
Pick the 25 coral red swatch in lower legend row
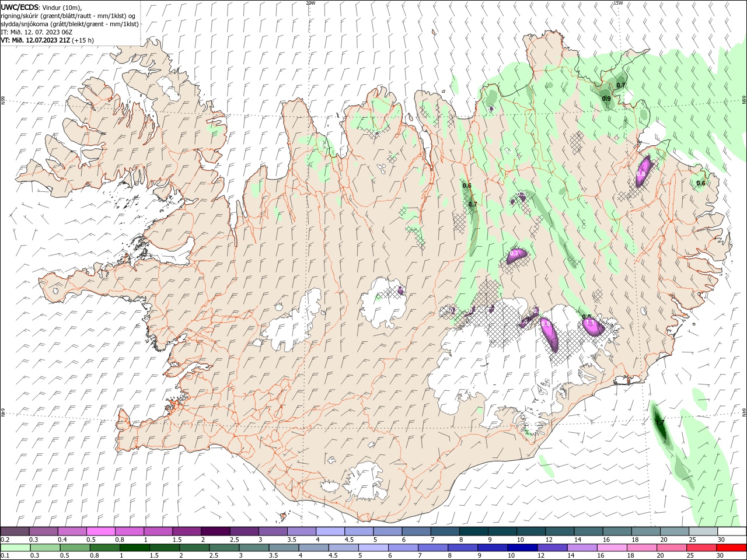[701, 547]
